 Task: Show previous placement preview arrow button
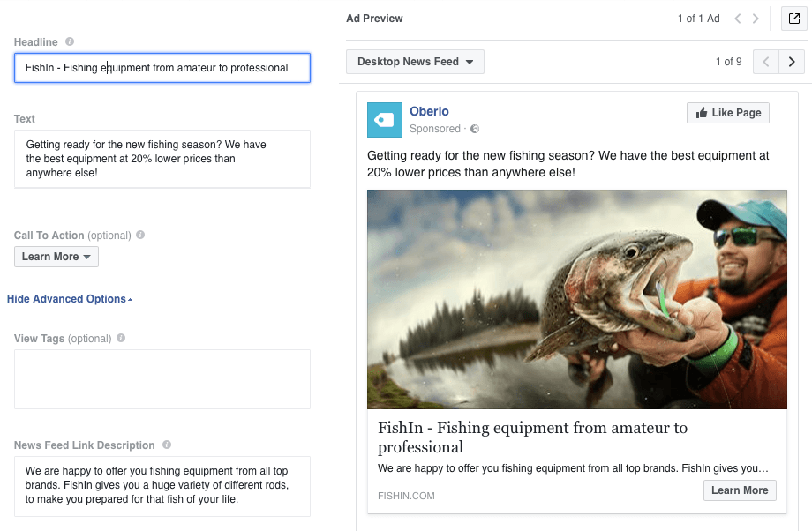click(x=766, y=62)
